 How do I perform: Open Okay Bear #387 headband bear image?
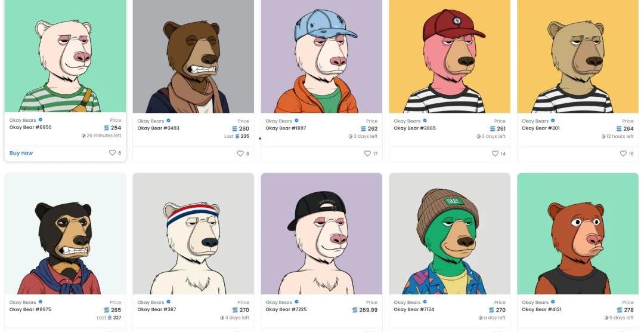click(x=193, y=233)
